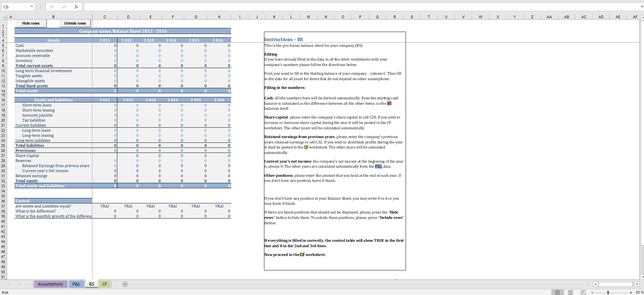Click the Hide rows button

[31, 23]
